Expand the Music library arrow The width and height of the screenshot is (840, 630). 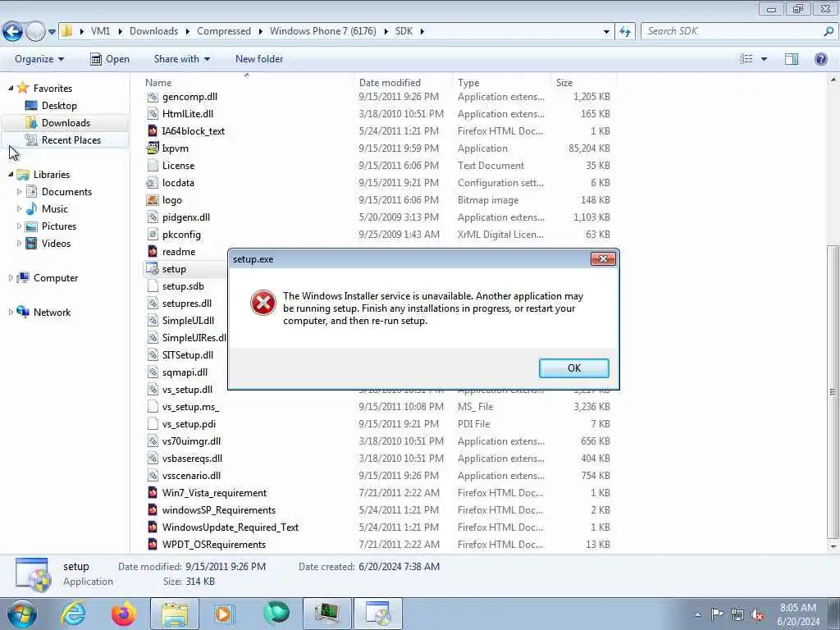tap(20, 208)
